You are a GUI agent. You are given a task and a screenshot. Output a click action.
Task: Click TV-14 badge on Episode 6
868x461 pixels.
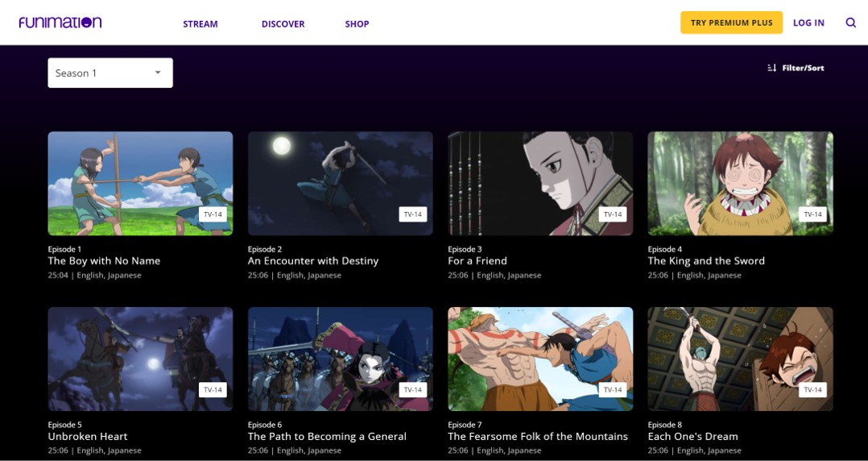point(412,389)
